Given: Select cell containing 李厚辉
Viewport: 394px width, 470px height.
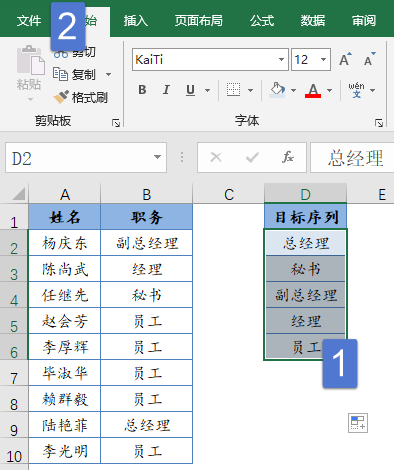Looking at the screenshot, I should click(65, 347).
